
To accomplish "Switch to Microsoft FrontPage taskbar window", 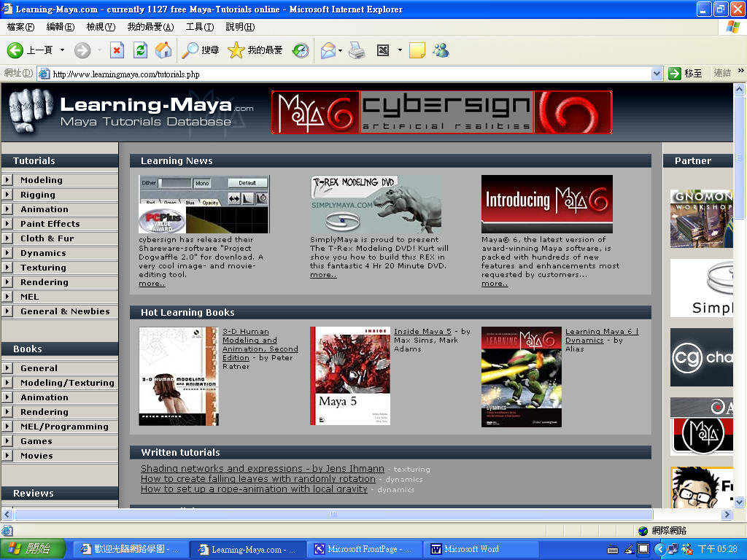I will point(363,549).
